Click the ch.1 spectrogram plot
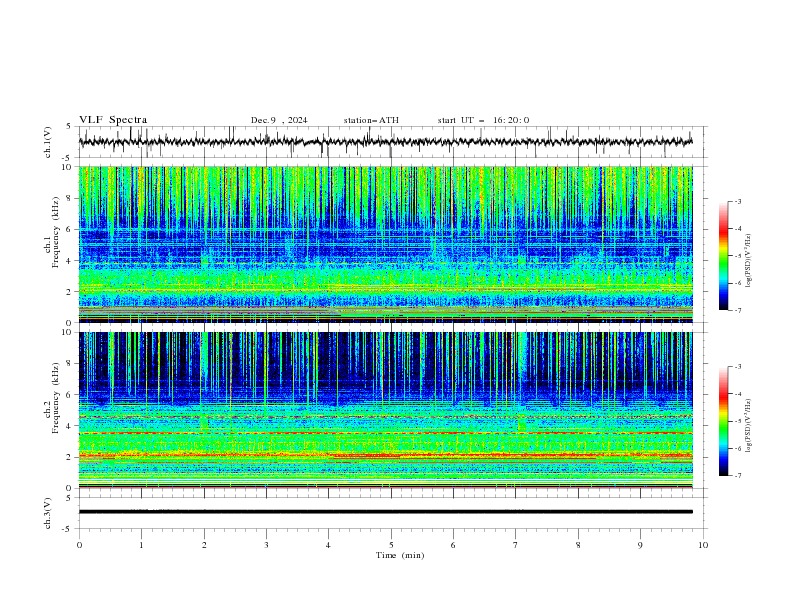Image resolution: width=792 pixels, height=612 pixels. point(385,244)
